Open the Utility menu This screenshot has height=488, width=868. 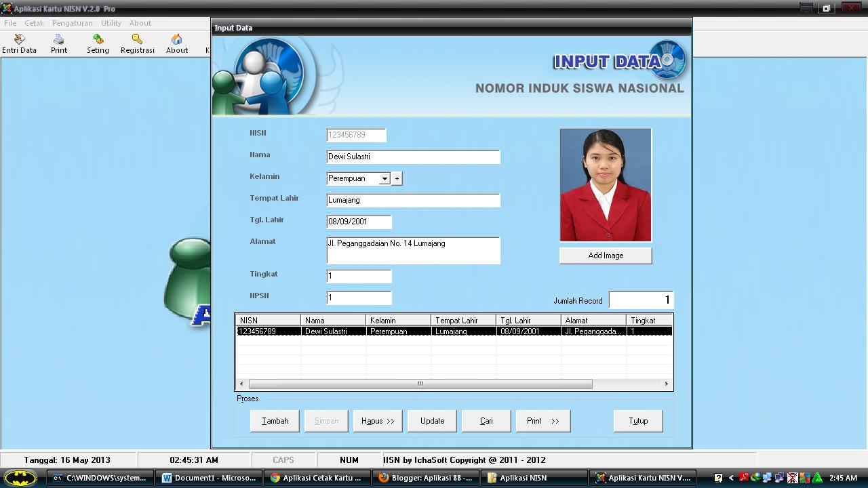(111, 22)
